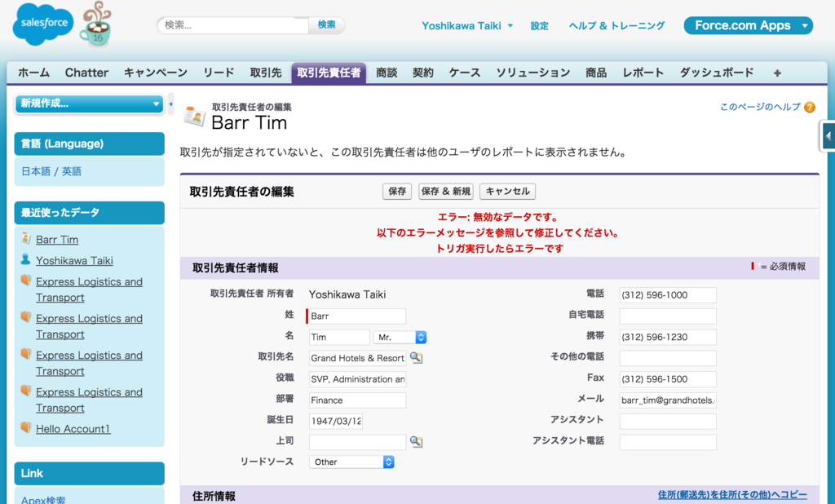Click 日本語 / 英語 language link
The width and height of the screenshot is (835, 504).
pos(51,171)
